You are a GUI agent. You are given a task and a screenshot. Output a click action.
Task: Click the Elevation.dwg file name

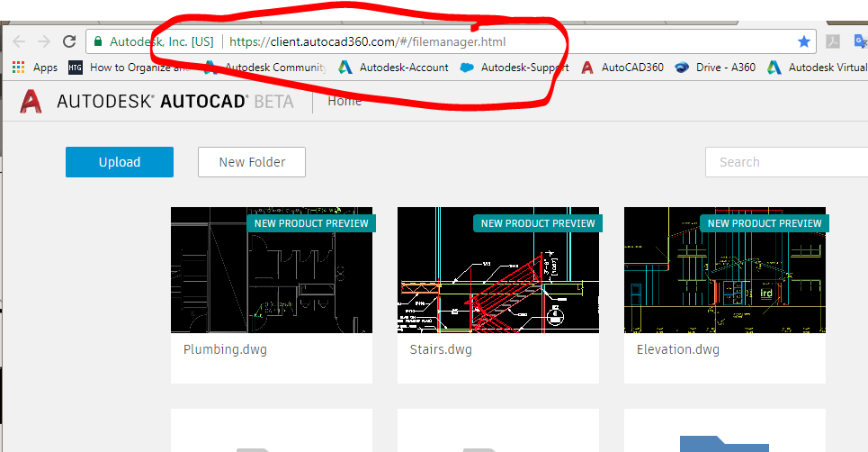click(678, 349)
